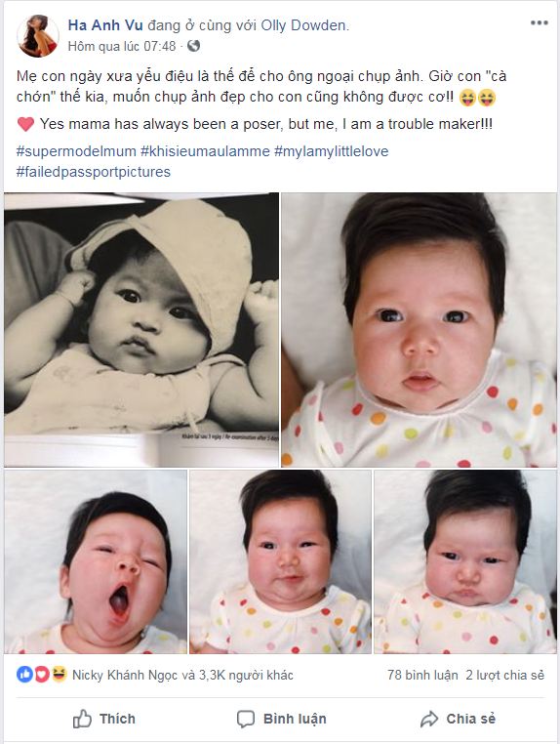Click the blue Like reaction icon

pos(24,674)
